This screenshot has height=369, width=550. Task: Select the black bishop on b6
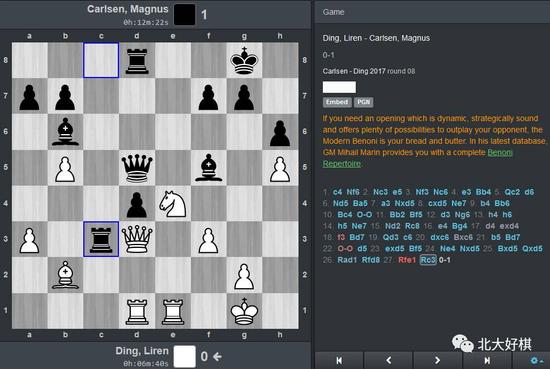point(65,132)
